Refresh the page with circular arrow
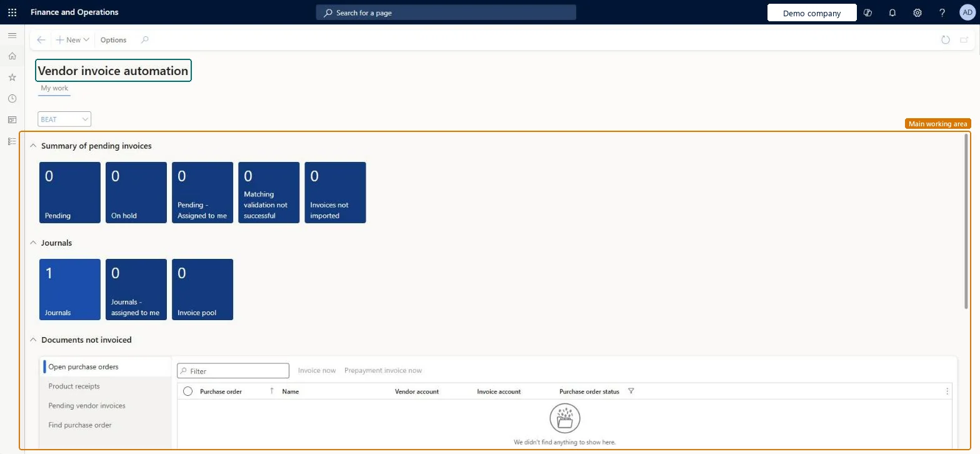980x454 pixels. [x=946, y=40]
